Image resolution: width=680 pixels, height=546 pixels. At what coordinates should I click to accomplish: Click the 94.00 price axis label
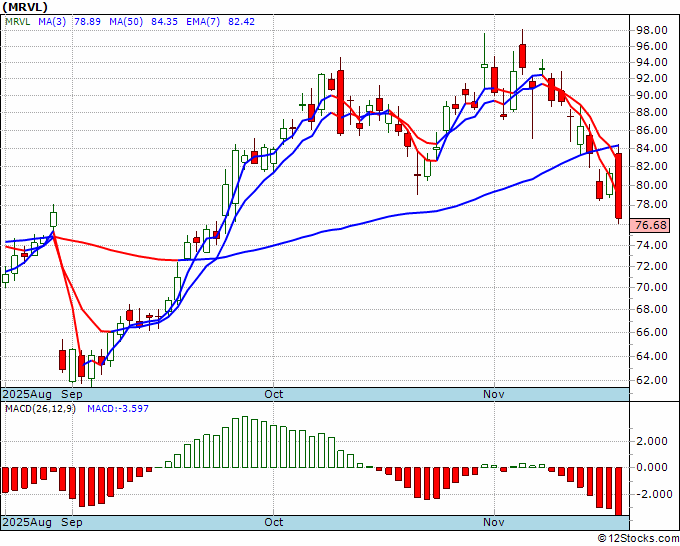click(x=651, y=62)
